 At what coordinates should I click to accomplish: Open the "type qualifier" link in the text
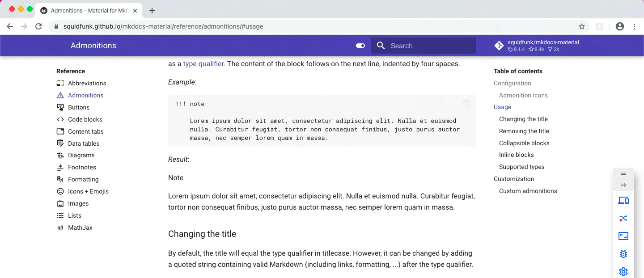(x=204, y=63)
